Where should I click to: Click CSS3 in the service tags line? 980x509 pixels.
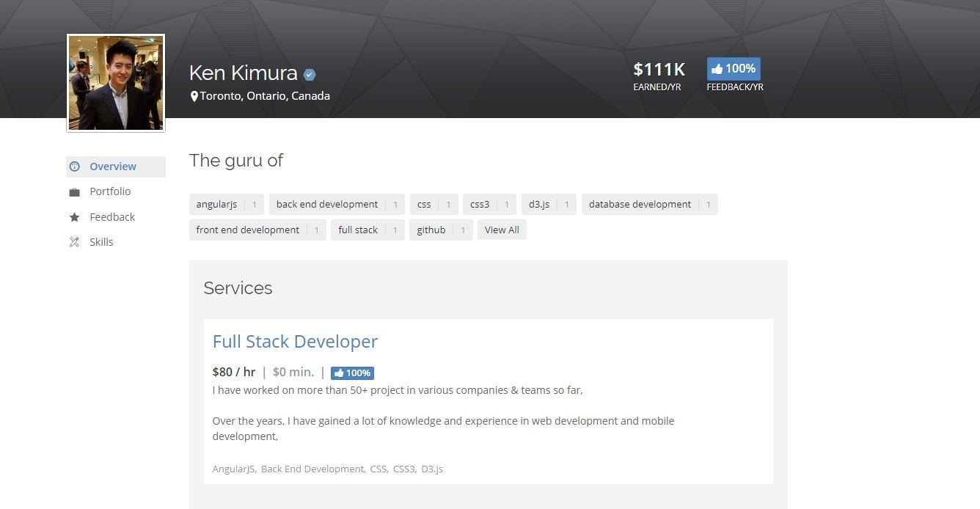[404, 469]
